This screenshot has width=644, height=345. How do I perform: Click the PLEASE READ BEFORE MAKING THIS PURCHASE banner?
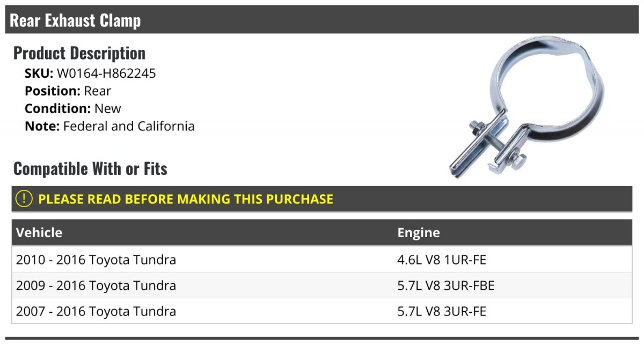(322, 199)
